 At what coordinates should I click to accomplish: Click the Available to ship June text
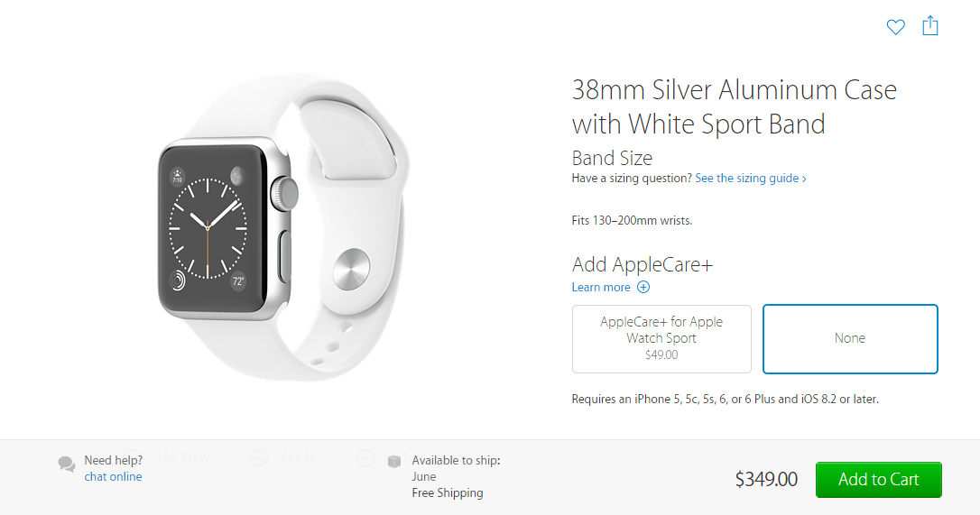coord(456,468)
